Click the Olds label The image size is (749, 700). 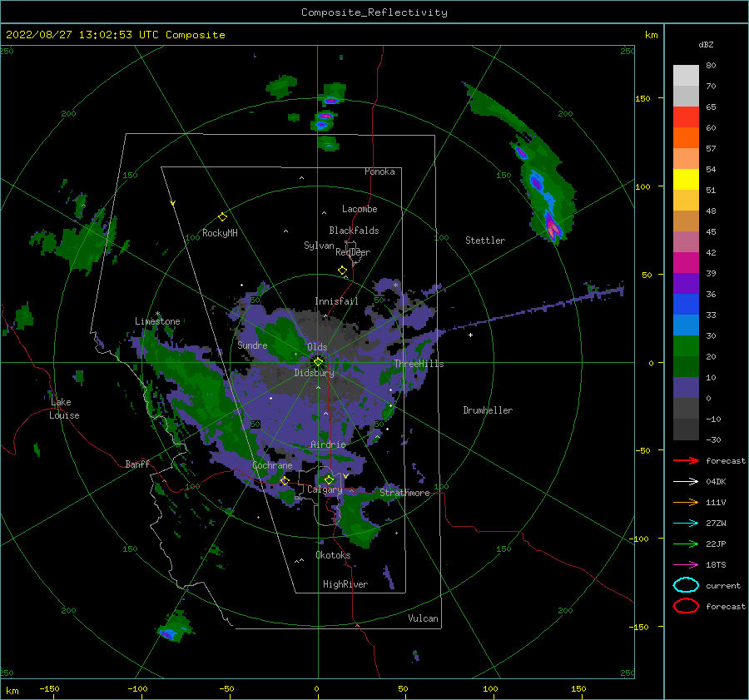click(317, 347)
